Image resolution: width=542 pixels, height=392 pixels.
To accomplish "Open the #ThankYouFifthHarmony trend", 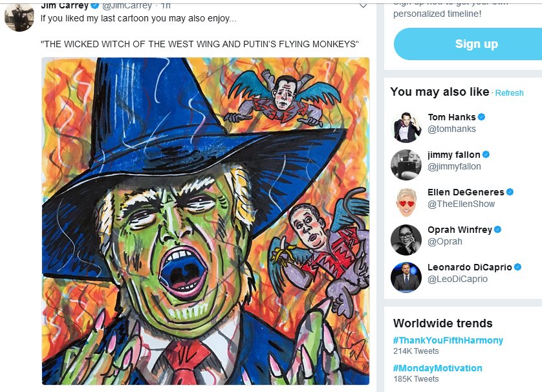I will (448, 340).
